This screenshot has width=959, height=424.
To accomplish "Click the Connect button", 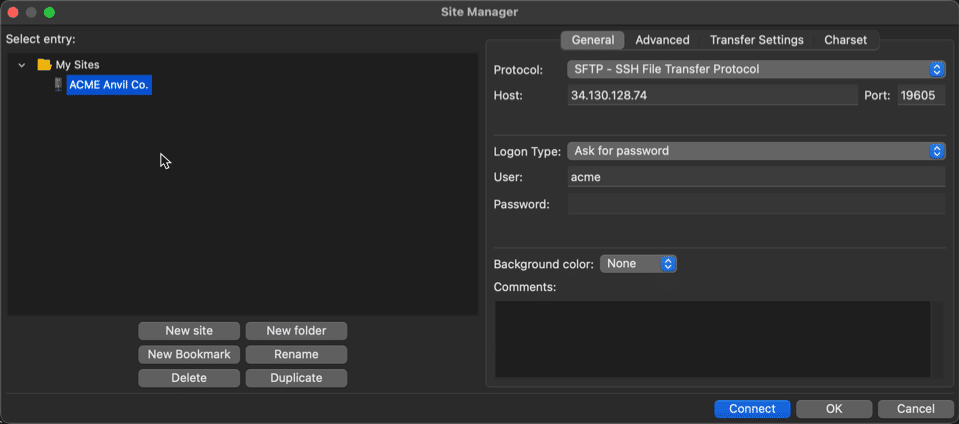I will point(752,409).
